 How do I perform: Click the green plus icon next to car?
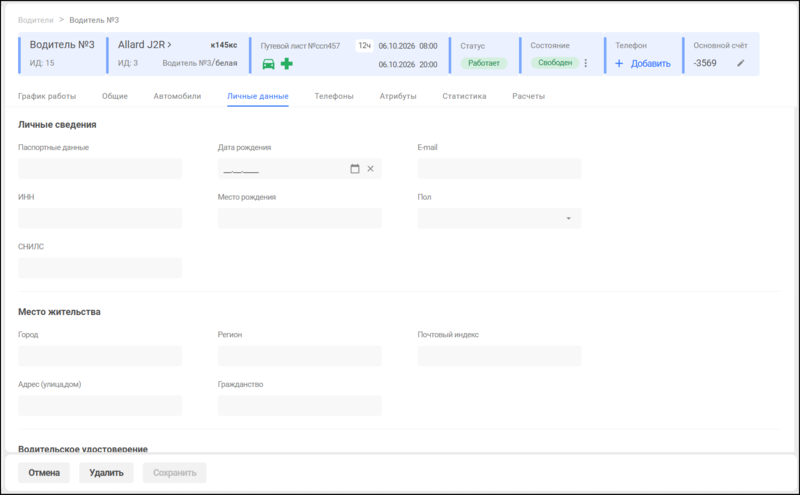click(287, 64)
